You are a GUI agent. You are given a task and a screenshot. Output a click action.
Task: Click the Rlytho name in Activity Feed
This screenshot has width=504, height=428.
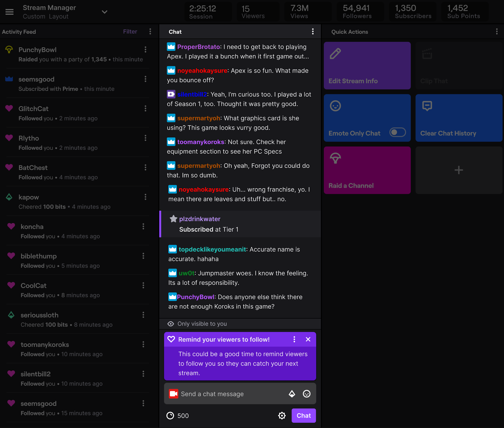29,138
